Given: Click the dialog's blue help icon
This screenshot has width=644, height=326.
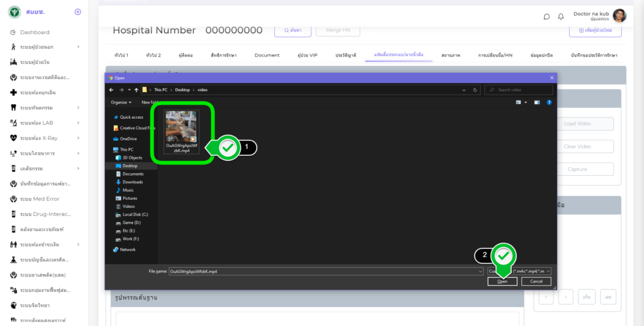Looking at the screenshot, I should (x=549, y=102).
